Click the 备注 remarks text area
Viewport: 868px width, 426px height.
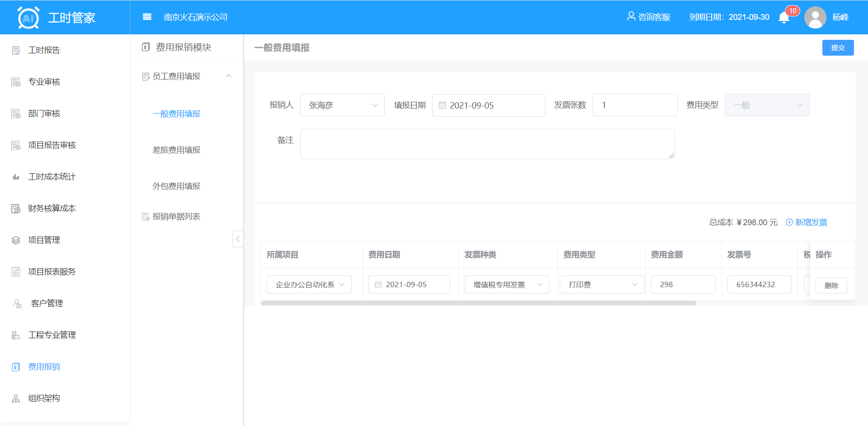pos(487,144)
